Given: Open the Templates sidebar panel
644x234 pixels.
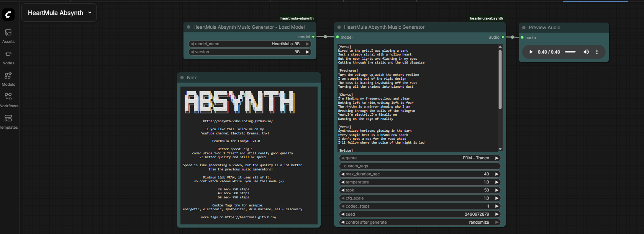Looking at the screenshot, I should coord(8,122).
